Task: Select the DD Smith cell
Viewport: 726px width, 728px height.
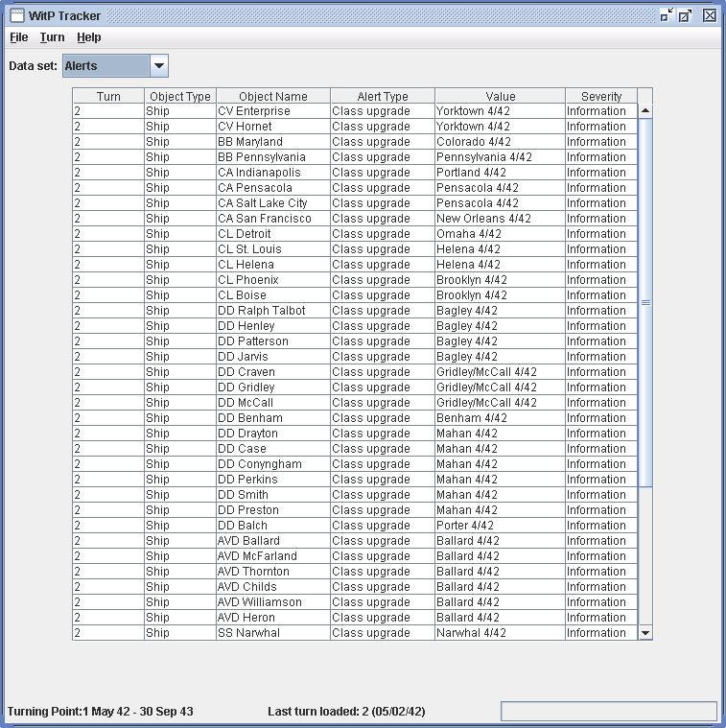Action: [x=273, y=494]
